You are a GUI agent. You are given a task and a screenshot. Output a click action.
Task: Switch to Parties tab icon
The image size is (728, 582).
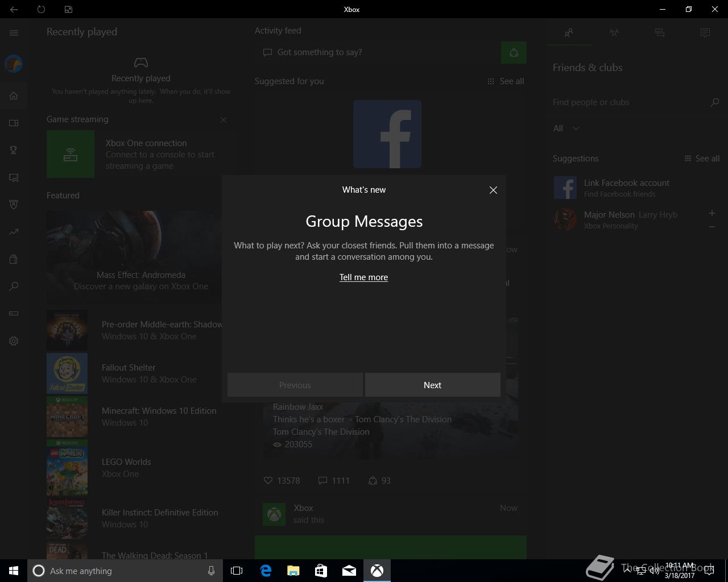pos(614,33)
